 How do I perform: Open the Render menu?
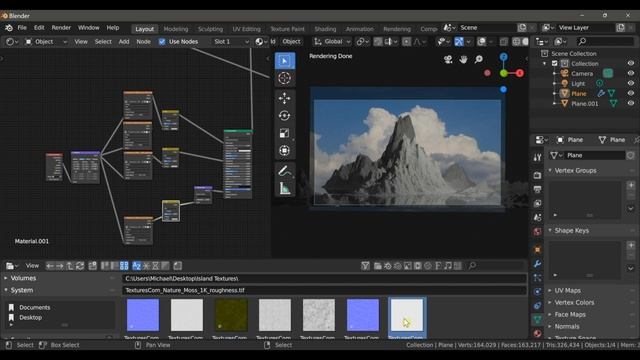point(61,28)
